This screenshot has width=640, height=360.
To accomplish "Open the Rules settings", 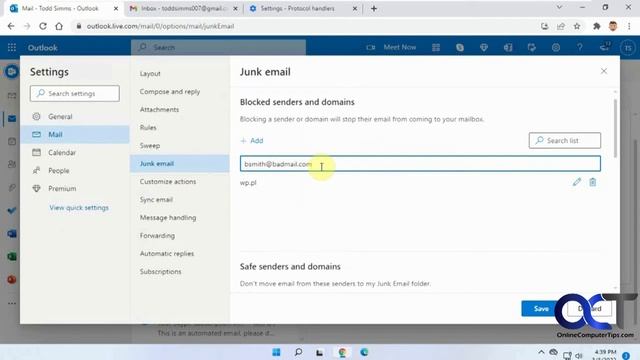I will [x=180, y=127].
